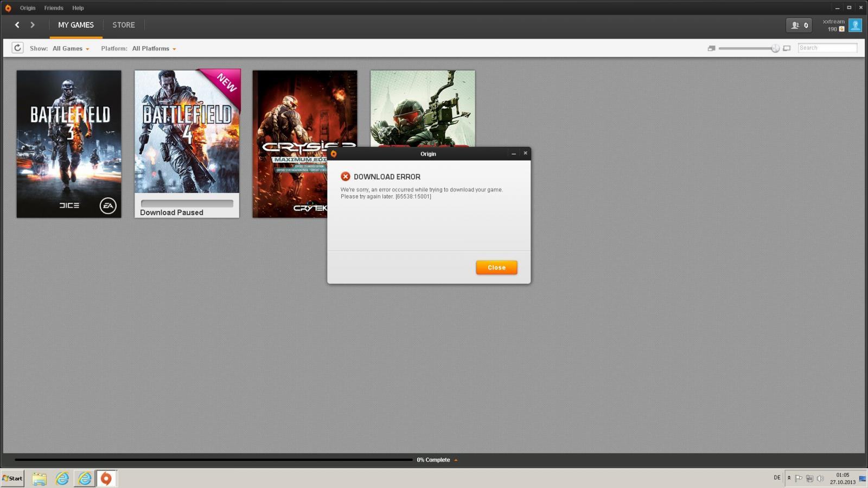Open the Action Center flag icon
This screenshot has width=868, height=488.
click(799, 478)
